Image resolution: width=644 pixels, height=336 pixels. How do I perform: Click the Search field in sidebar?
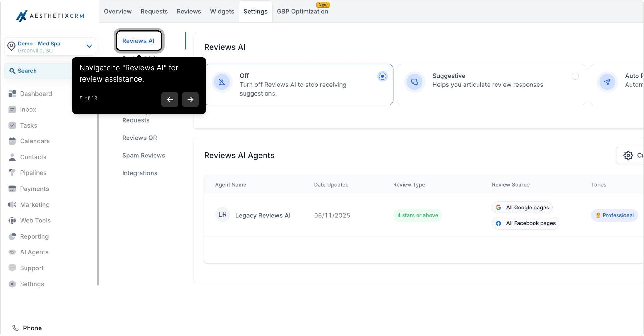click(x=38, y=71)
